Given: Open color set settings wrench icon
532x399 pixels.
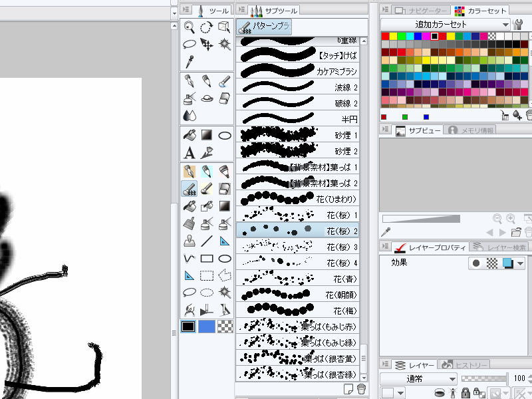Looking at the screenshot, I should [518, 25].
